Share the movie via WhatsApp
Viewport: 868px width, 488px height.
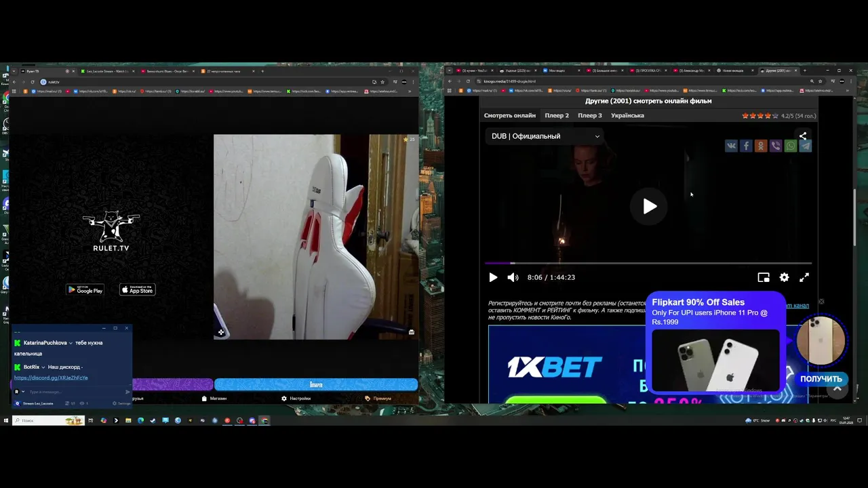tap(791, 146)
